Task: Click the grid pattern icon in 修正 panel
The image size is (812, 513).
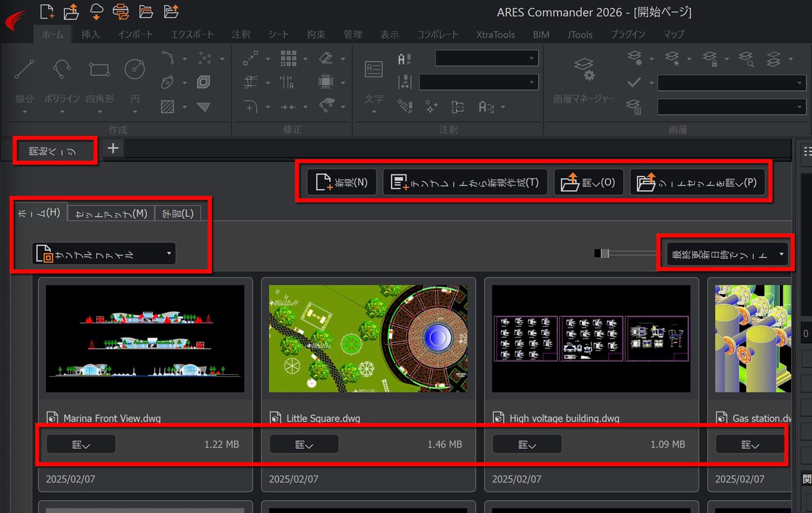Action: 288,58
